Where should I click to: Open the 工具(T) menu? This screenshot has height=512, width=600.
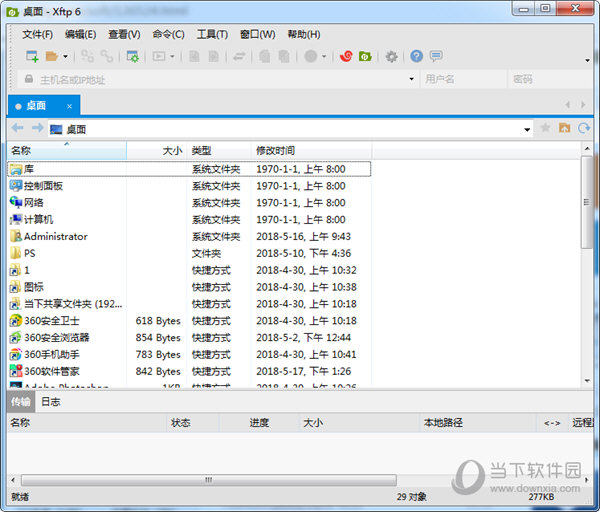[212, 34]
